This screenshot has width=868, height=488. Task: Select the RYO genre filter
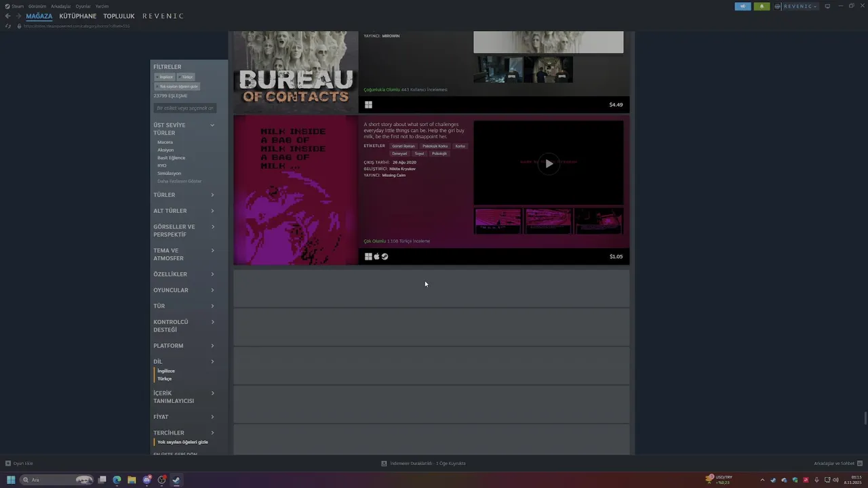[x=161, y=165]
